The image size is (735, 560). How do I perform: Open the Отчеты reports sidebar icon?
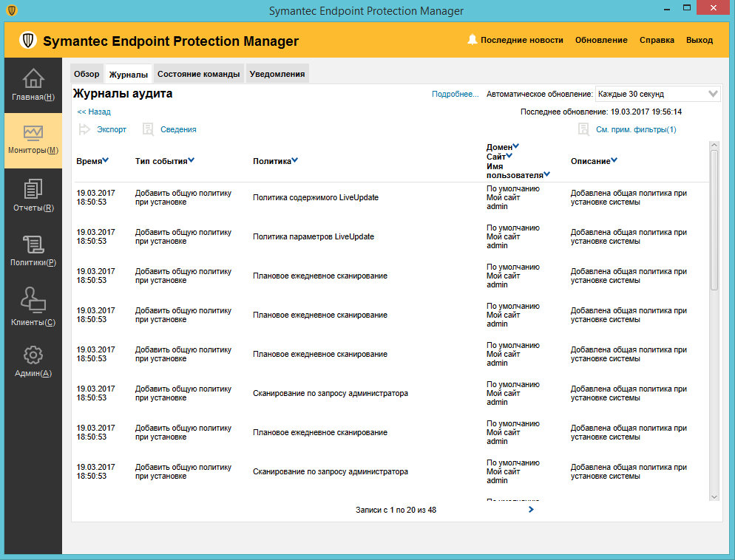pyautogui.click(x=33, y=189)
